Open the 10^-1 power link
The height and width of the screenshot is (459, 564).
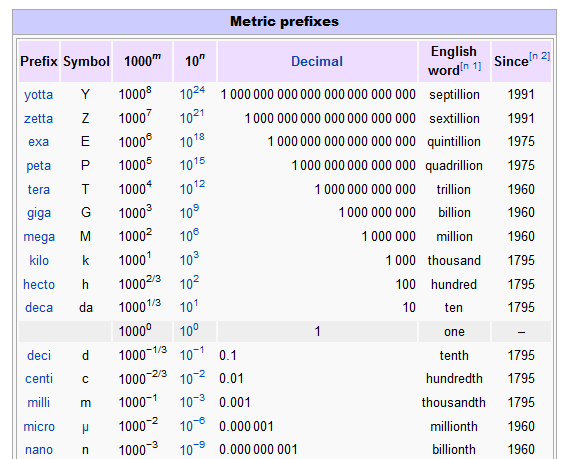pos(192,354)
